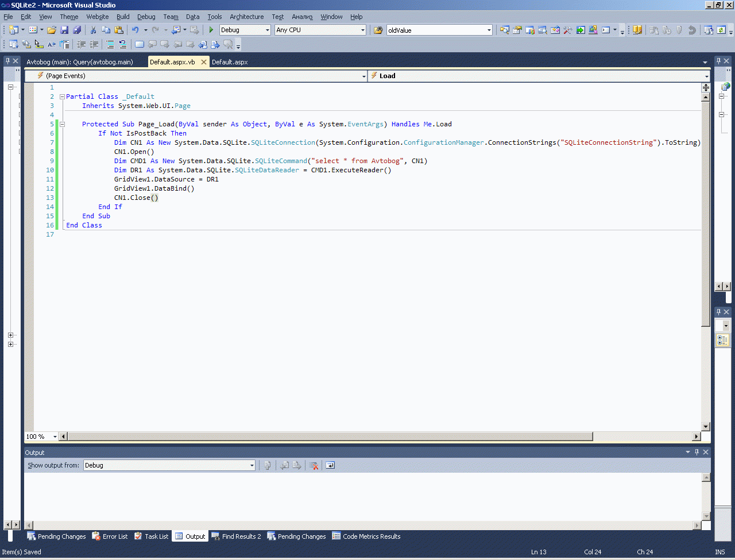Image resolution: width=735 pixels, height=560 pixels.
Task: Click the Add New Item toolbar icon
Action: 33,30
